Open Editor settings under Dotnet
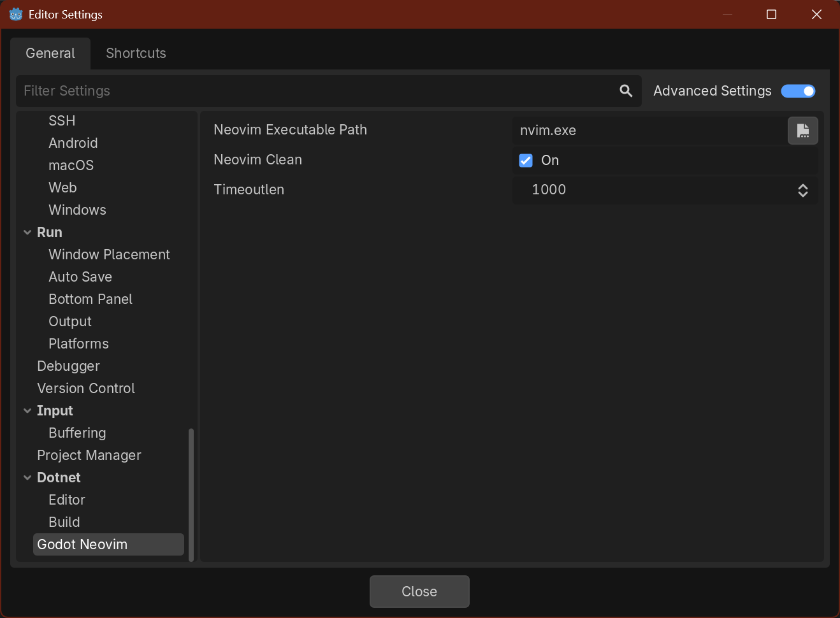 67,500
